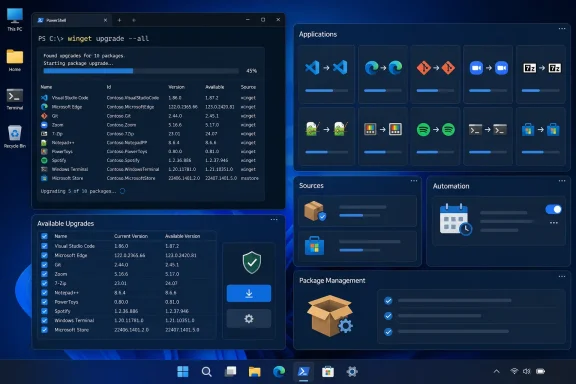
Task: Select the Git application tile
Action: (435, 74)
